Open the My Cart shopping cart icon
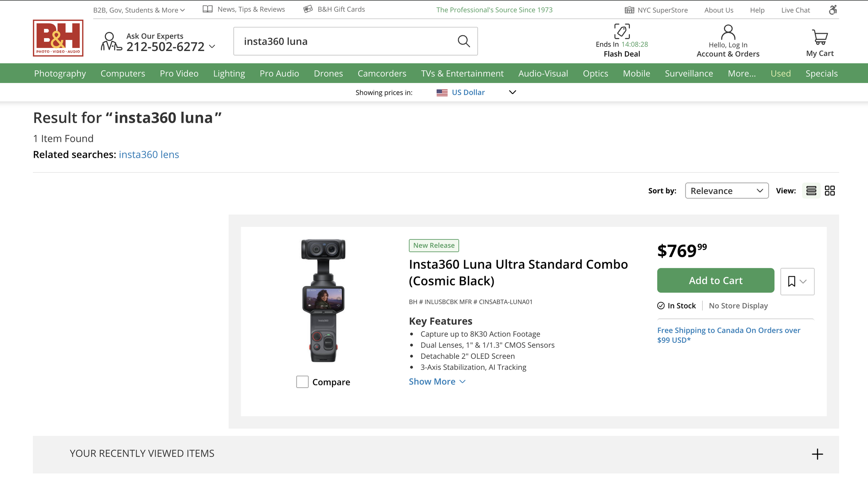Screen dimensions: 868x502 [820, 37]
